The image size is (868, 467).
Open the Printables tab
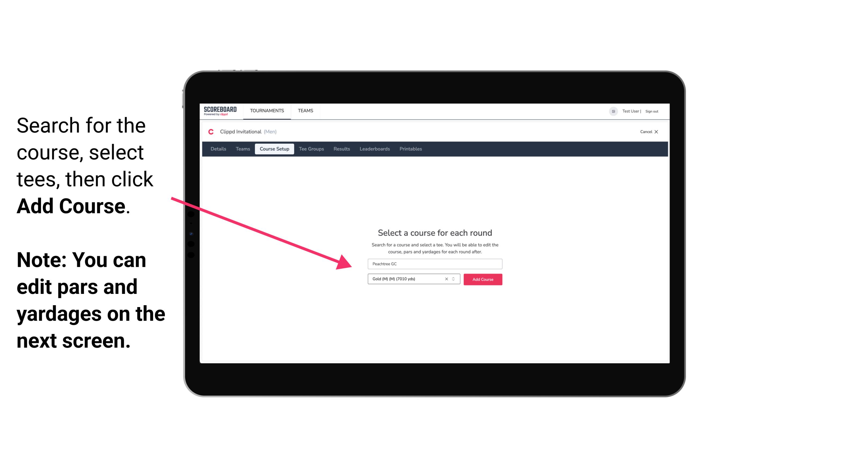click(411, 149)
